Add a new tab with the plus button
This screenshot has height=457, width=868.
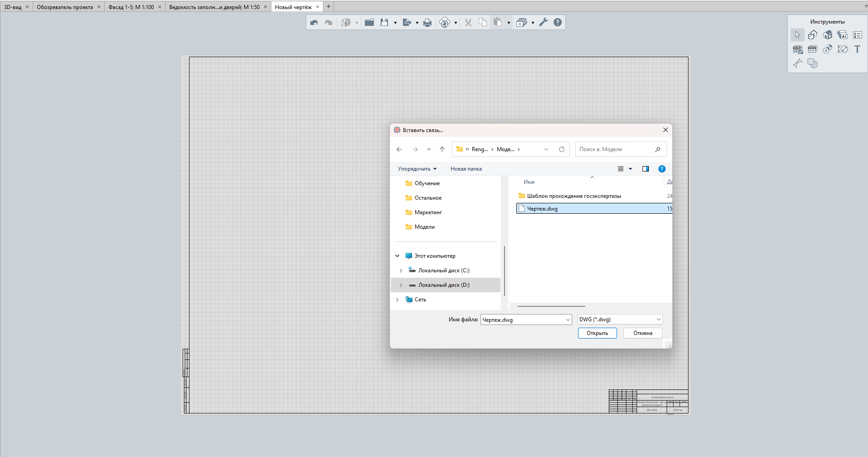tap(329, 6)
